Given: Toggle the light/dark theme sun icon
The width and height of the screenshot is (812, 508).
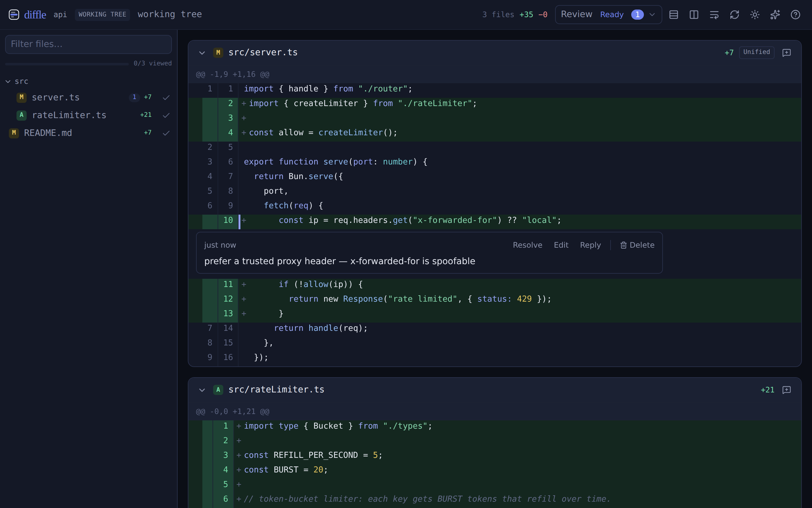Looking at the screenshot, I should tap(755, 15).
